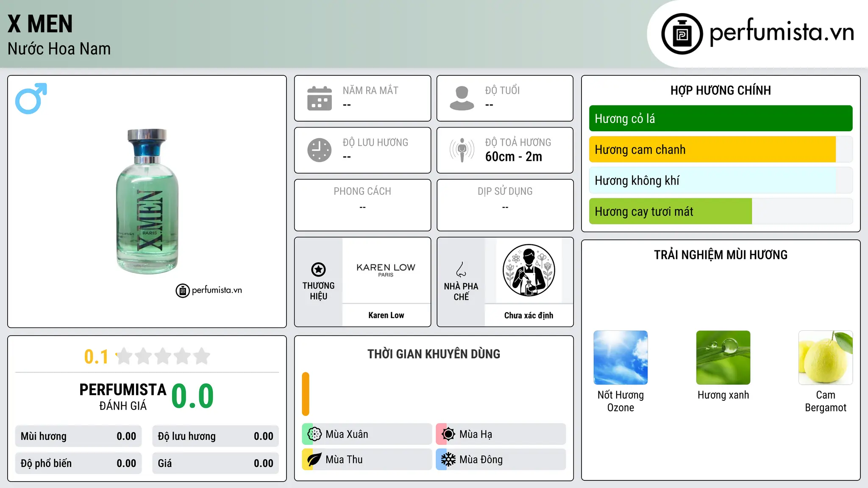
Task: Open the Hương xanh note image
Action: (723, 358)
